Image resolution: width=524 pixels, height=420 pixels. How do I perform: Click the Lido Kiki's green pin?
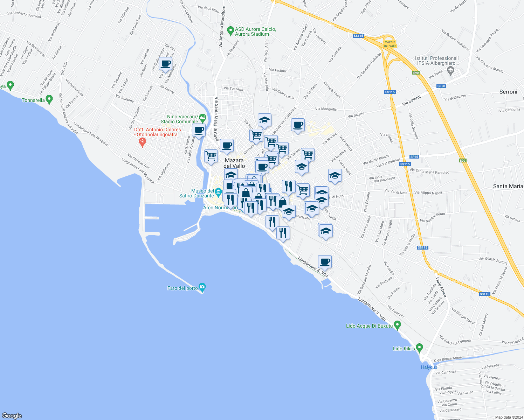pos(419,348)
